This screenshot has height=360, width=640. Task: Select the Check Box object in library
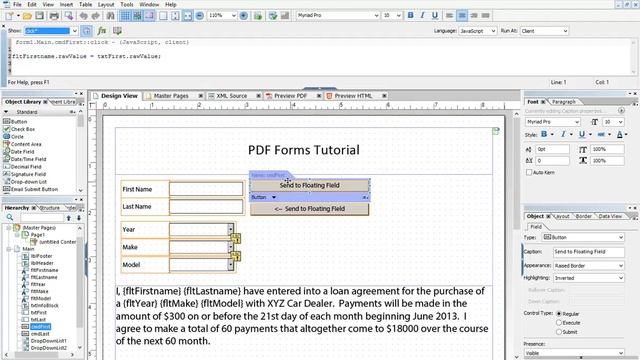point(23,129)
